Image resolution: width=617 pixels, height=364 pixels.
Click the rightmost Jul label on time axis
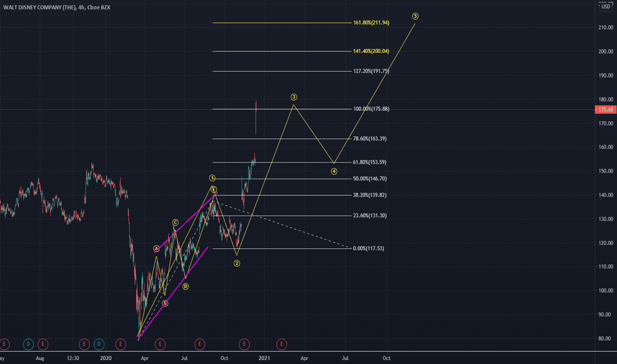coord(345,359)
